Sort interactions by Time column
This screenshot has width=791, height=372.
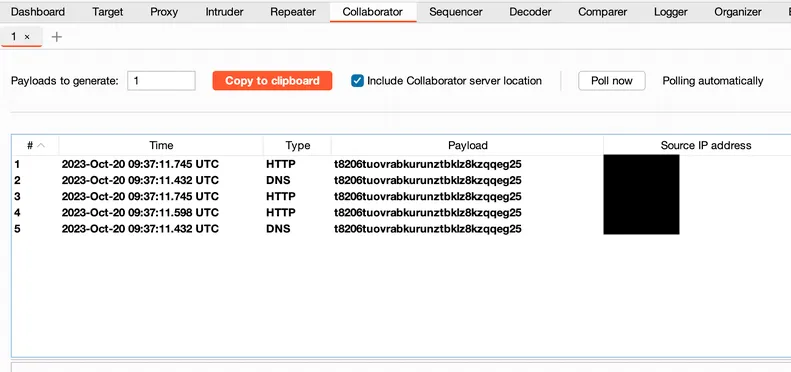(x=161, y=145)
